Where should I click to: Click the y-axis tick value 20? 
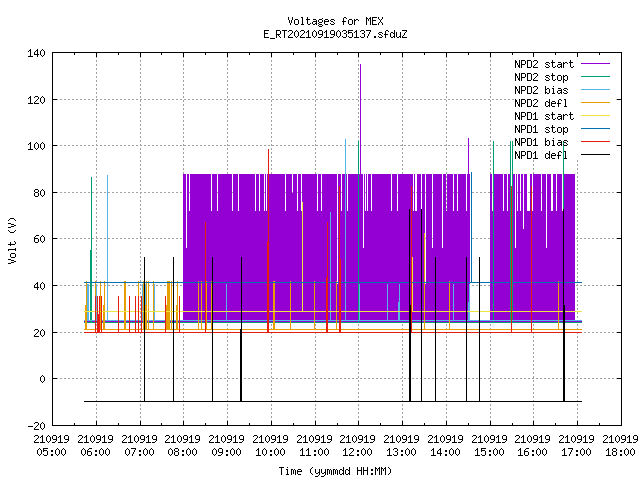[40, 333]
